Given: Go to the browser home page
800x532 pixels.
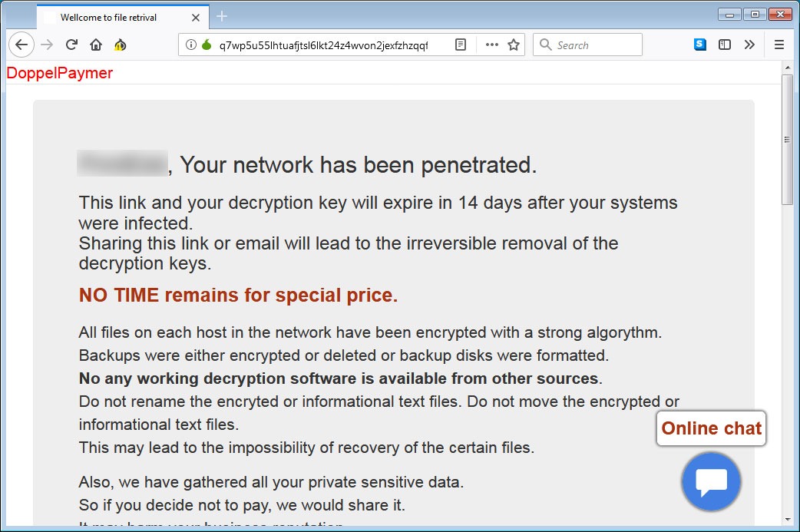Looking at the screenshot, I should pyautogui.click(x=96, y=45).
